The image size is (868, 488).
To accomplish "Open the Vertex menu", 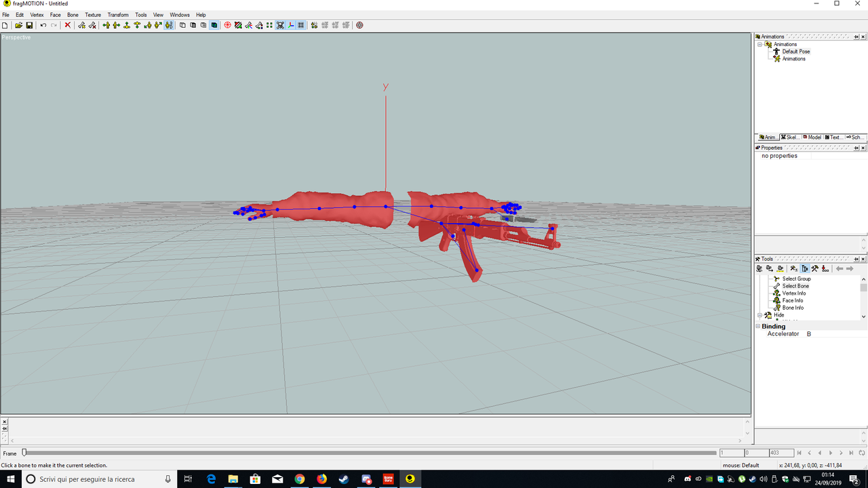I will click(x=37, y=14).
